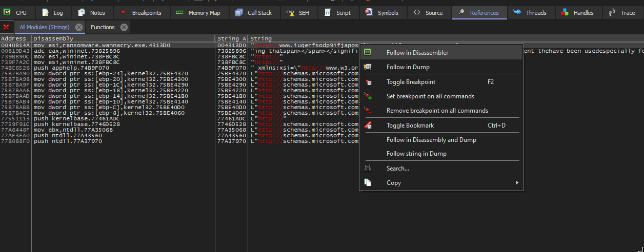644x252 pixels.
Task: Click disassembly 'mov ebx,ntdll.77A35068'
Action: (73, 130)
